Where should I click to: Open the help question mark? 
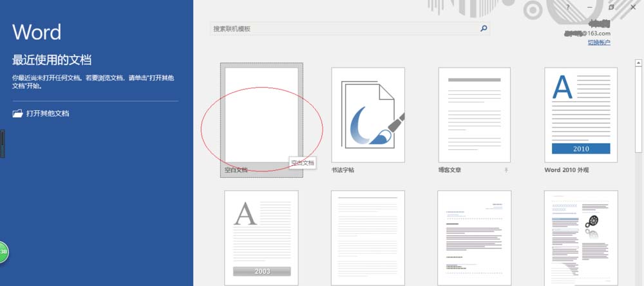(568, 7)
